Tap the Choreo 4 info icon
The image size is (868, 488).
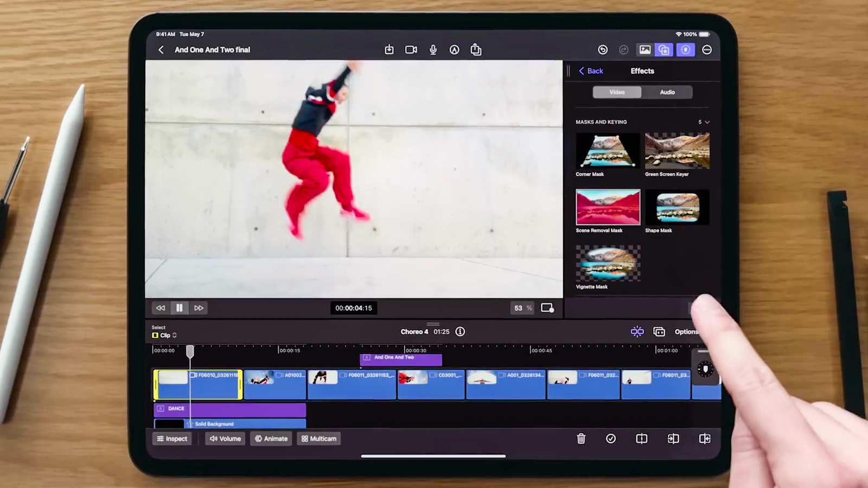(x=460, y=332)
